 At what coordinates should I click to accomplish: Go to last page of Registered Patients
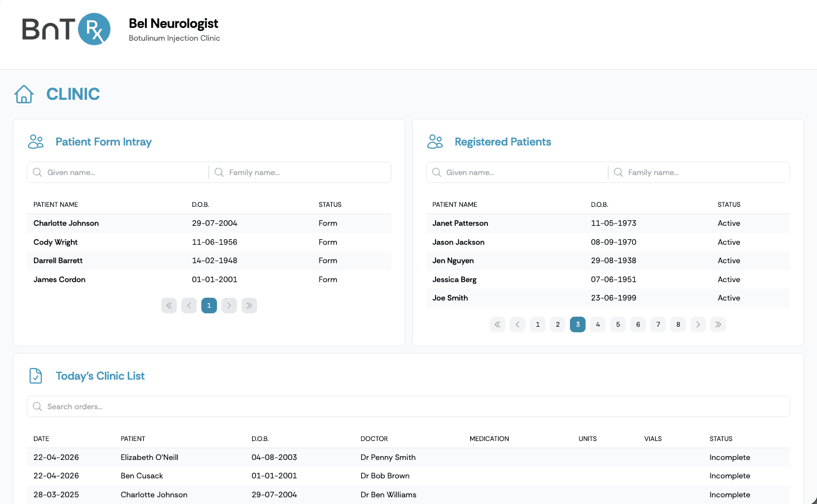tap(718, 324)
